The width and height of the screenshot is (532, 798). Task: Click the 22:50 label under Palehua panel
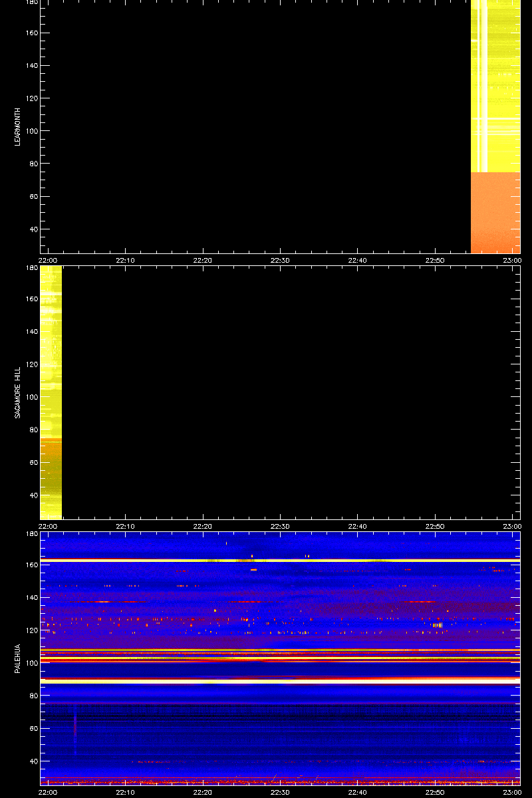[434, 793]
